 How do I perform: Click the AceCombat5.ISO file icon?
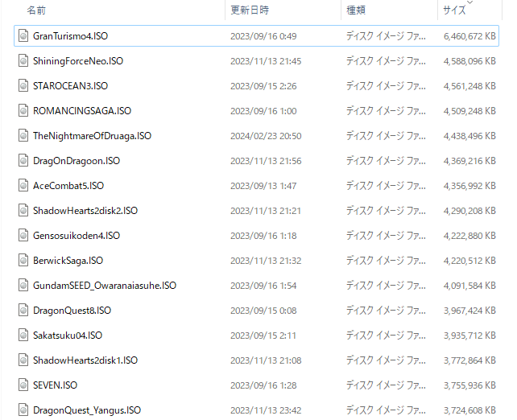[25, 186]
